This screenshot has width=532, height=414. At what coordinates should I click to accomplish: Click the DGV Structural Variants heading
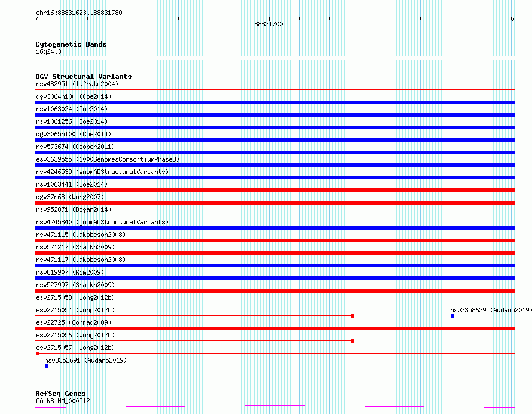click(x=84, y=77)
